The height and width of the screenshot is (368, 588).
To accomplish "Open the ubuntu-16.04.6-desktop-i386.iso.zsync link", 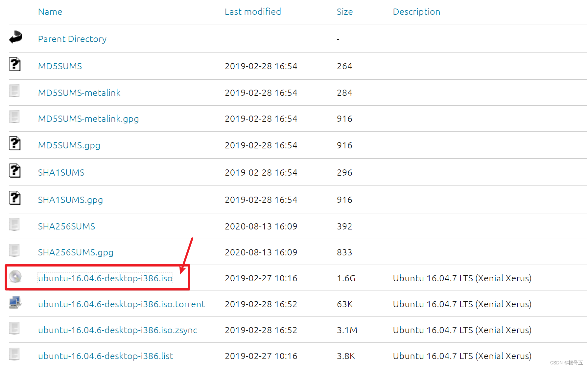I will coord(118,330).
